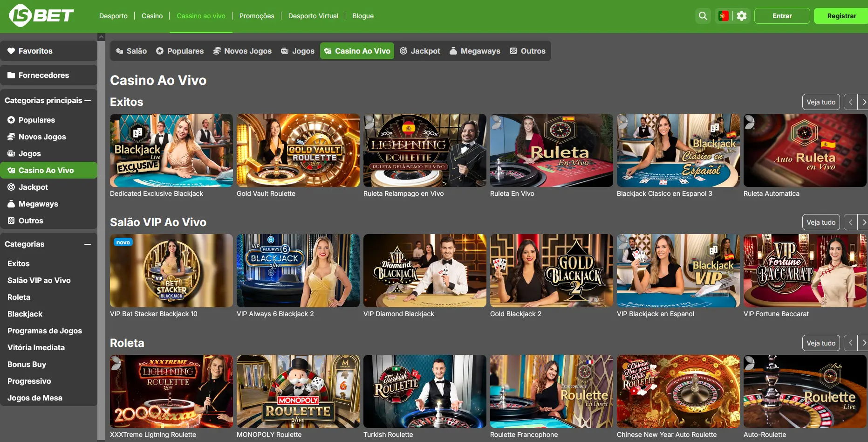Show previous games in Exitos row
Image resolution: width=868 pixels, height=442 pixels.
click(x=851, y=102)
